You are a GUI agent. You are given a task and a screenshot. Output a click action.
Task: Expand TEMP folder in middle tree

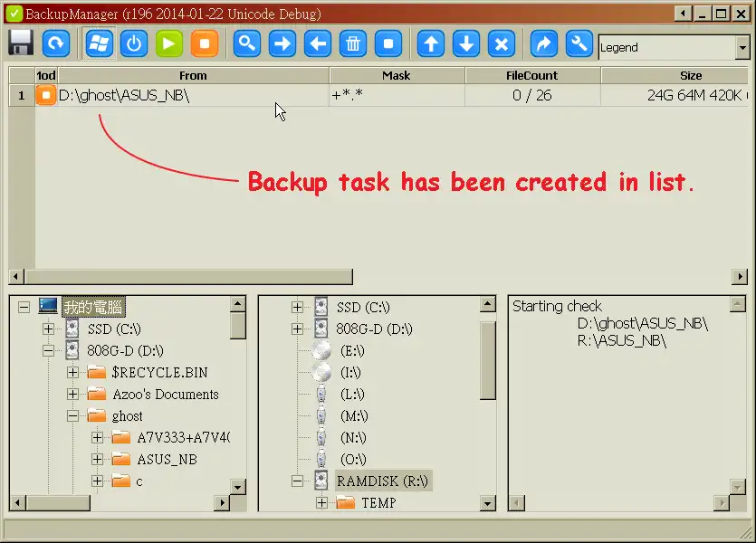coord(322,503)
